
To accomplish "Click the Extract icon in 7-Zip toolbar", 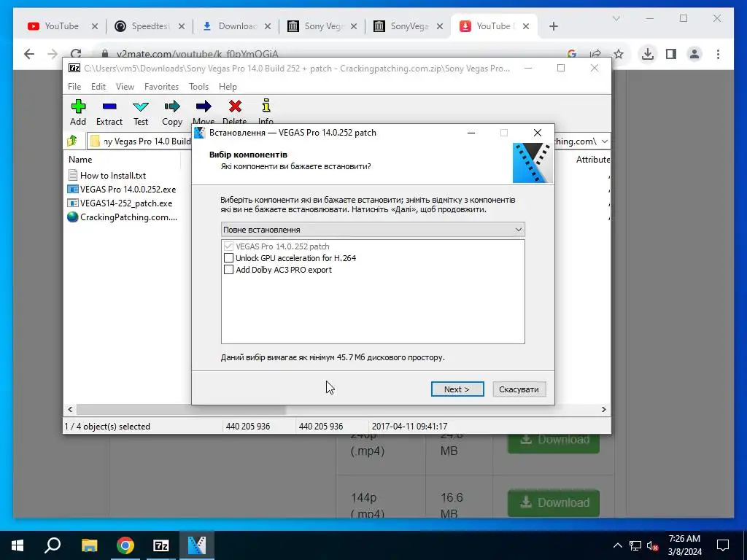I will coord(109,106).
